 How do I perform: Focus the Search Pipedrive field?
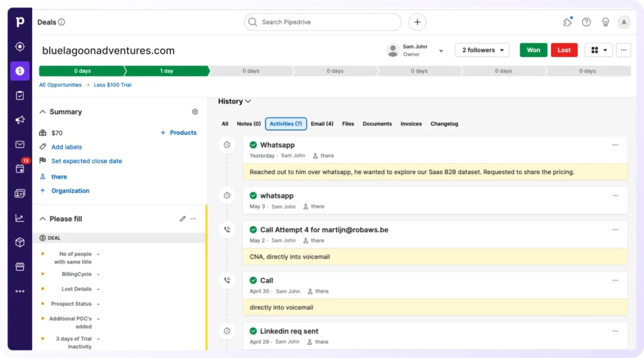(323, 22)
